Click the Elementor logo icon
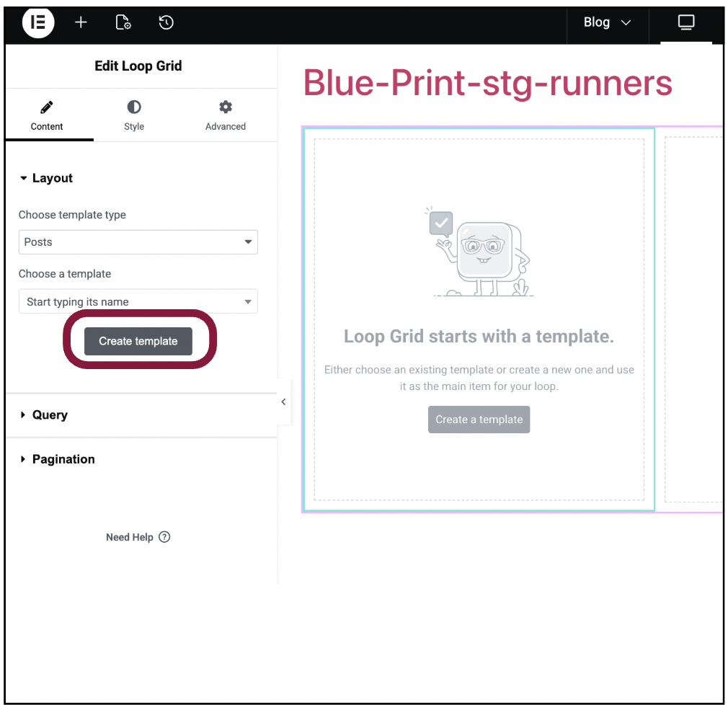728x705 pixels. point(37,22)
